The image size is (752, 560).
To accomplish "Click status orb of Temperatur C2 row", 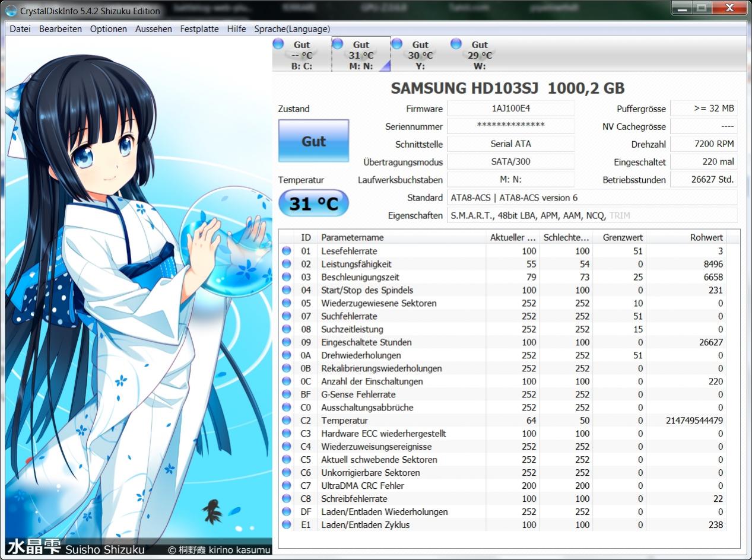I will click(287, 421).
